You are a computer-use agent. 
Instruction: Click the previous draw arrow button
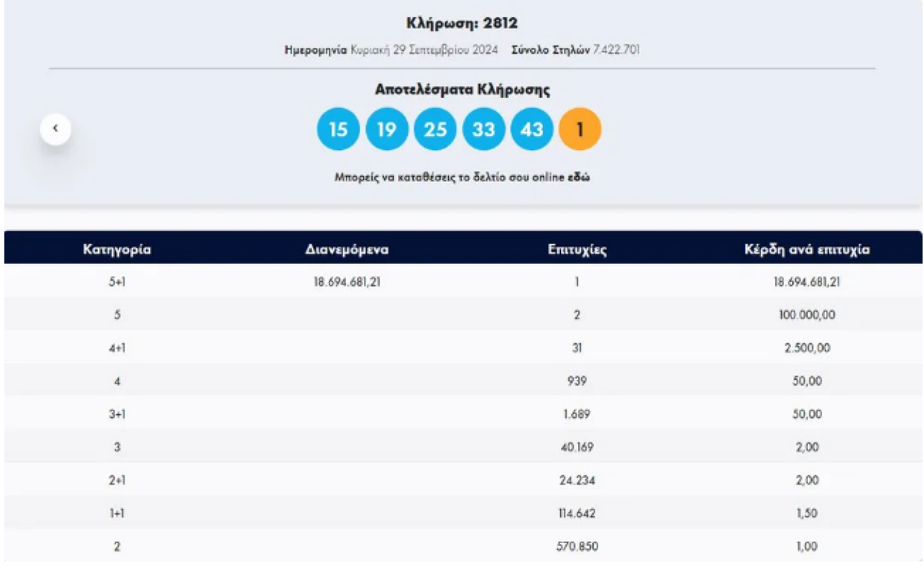(x=55, y=128)
